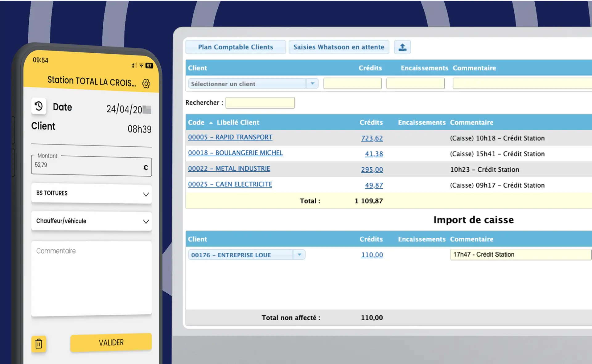The width and height of the screenshot is (592, 364).
Task: Tap the history clock icon beside Date
Action: (39, 106)
